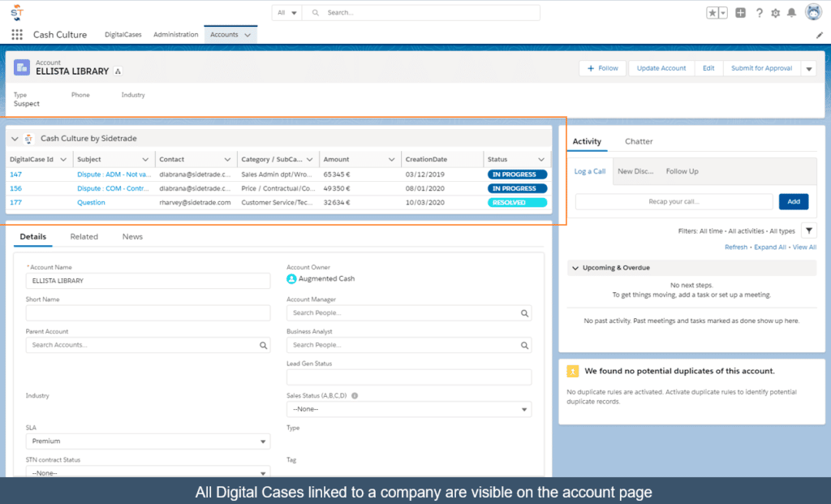Switch to the News tab

click(x=132, y=237)
